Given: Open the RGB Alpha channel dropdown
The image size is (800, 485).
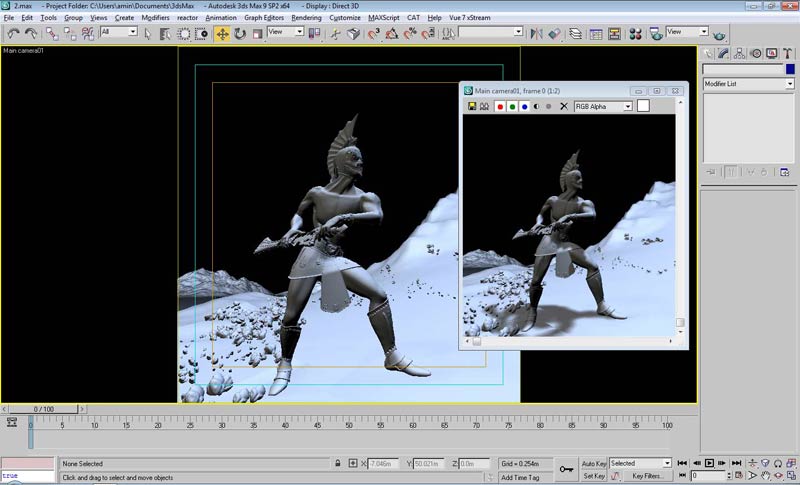Looking at the screenshot, I should 603,106.
